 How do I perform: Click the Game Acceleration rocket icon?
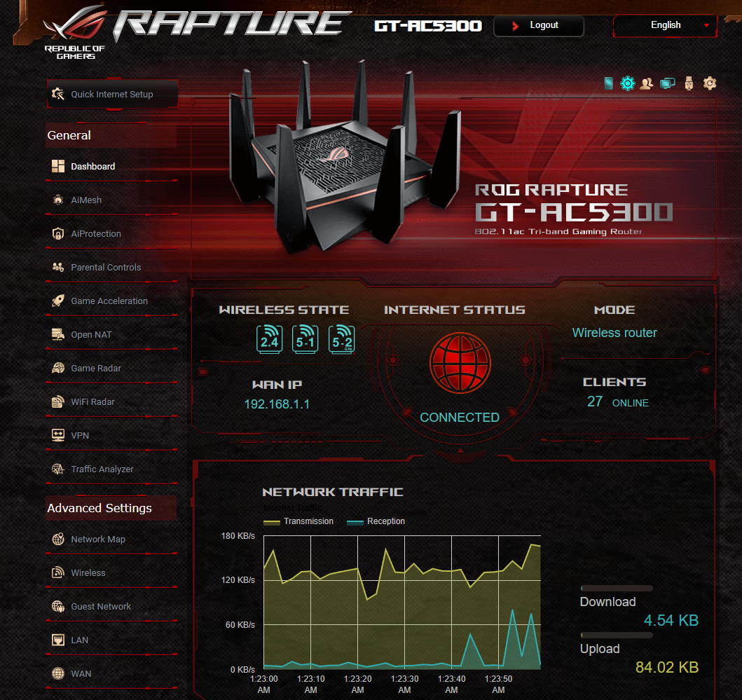57,301
